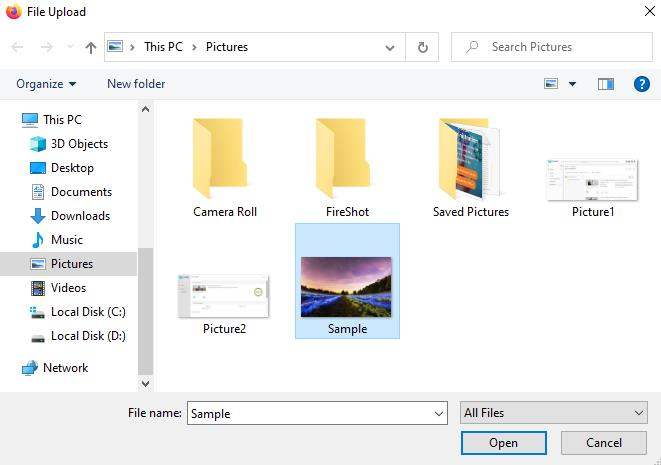The image size is (661, 465).
Task: Select the Saved Pictures folder
Action: 470,167
